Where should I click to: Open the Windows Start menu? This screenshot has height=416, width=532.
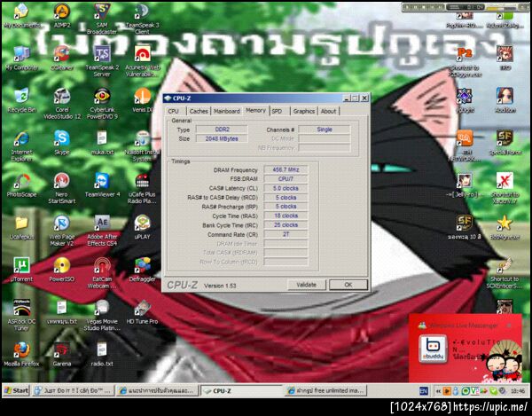16,390
